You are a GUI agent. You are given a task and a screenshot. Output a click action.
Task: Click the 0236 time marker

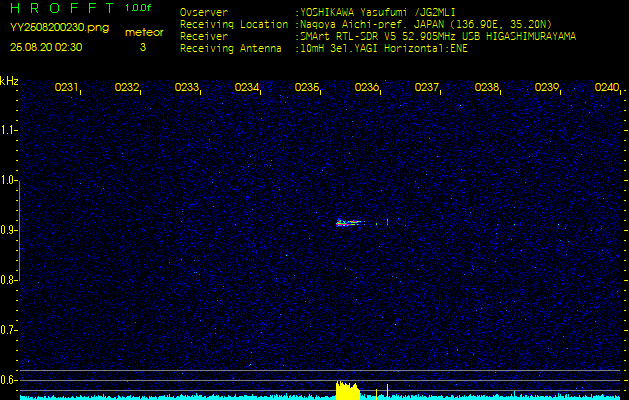(x=367, y=87)
